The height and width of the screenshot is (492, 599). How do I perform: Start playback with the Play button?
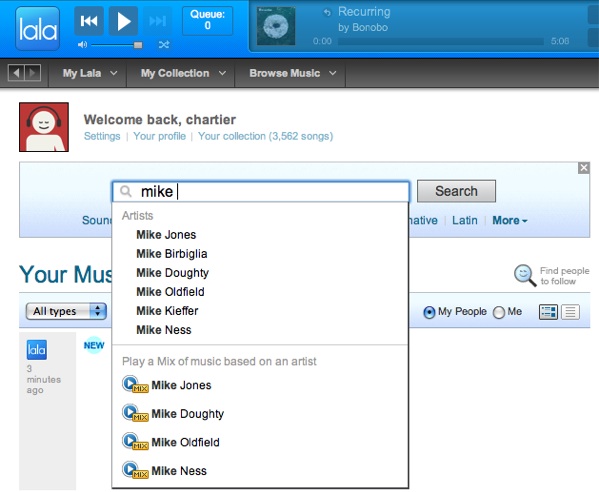click(123, 21)
